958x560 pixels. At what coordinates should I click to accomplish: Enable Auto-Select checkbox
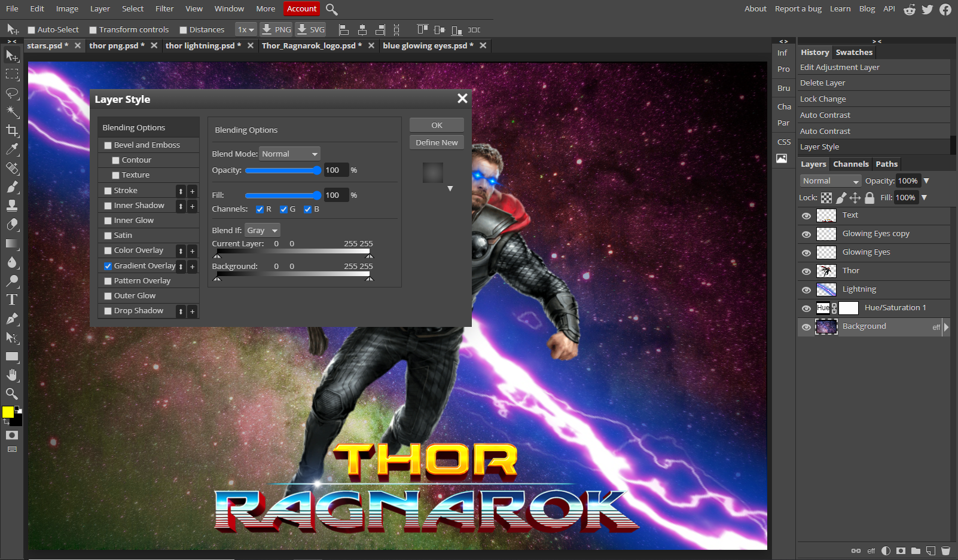pyautogui.click(x=32, y=30)
